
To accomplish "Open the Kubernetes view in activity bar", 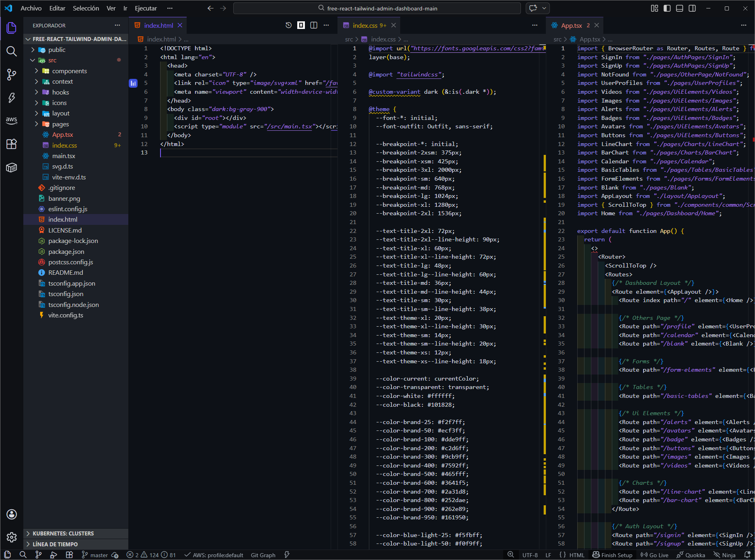I will tap(12, 167).
